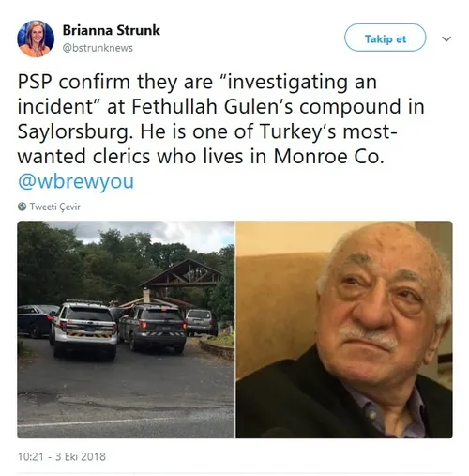Expand the tweet options chevron

446,38
